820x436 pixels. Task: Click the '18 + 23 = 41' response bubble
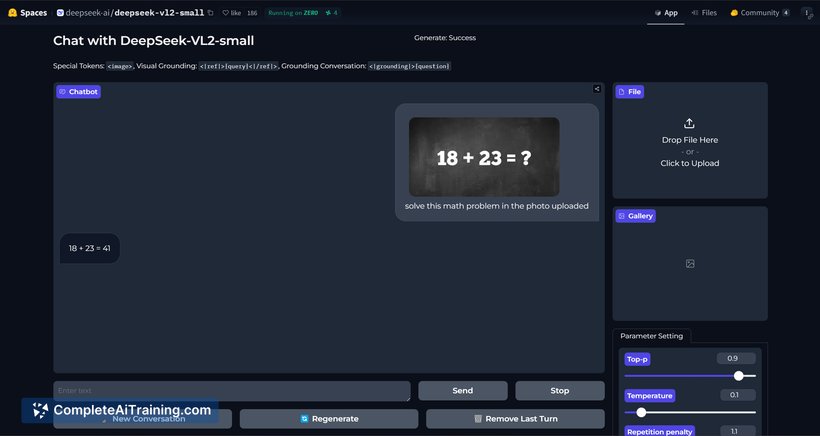pos(89,248)
